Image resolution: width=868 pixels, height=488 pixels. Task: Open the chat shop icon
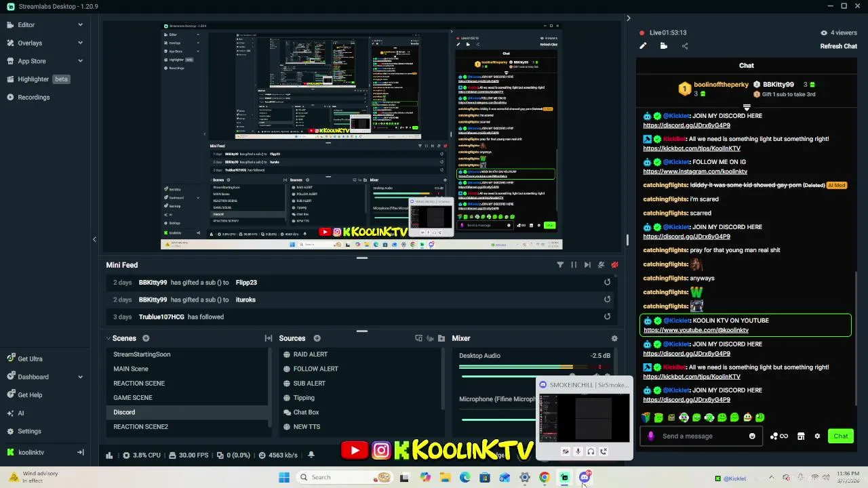(801, 436)
